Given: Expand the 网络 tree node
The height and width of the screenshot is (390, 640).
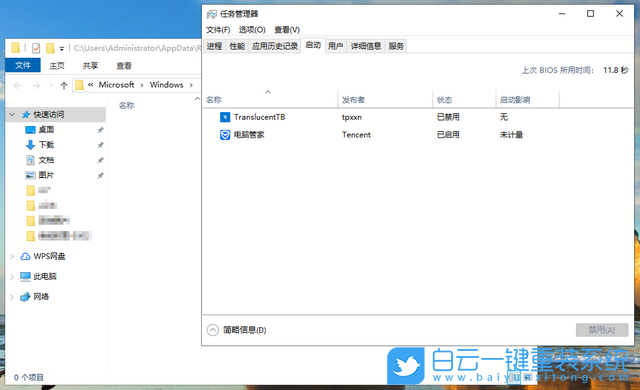Looking at the screenshot, I should 12,297.
